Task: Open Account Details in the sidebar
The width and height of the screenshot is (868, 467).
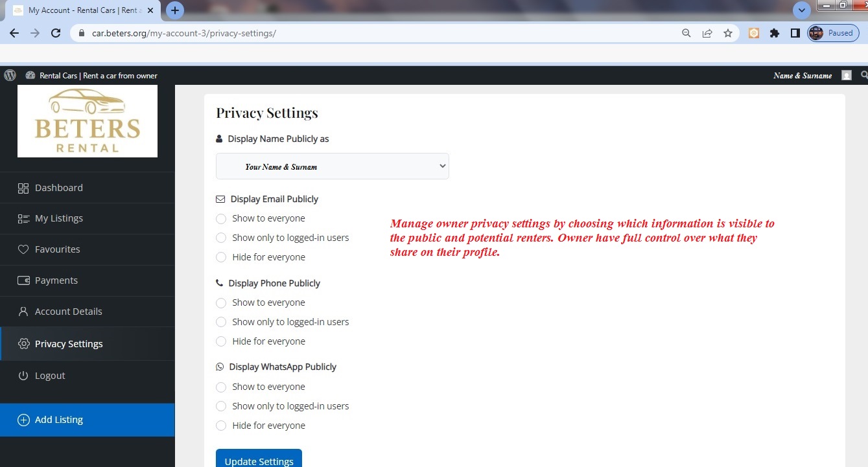Action: point(88,312)
